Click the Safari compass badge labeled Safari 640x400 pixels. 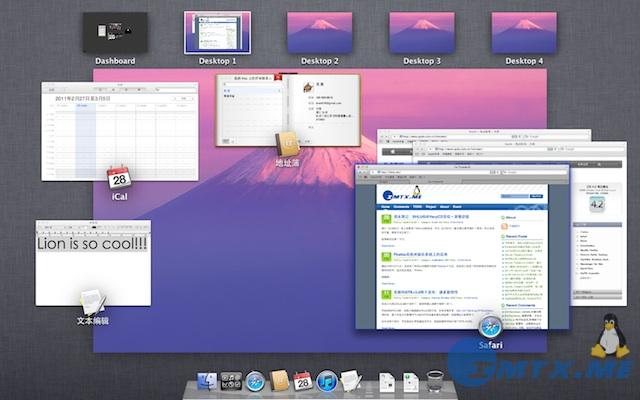point(490,327)
